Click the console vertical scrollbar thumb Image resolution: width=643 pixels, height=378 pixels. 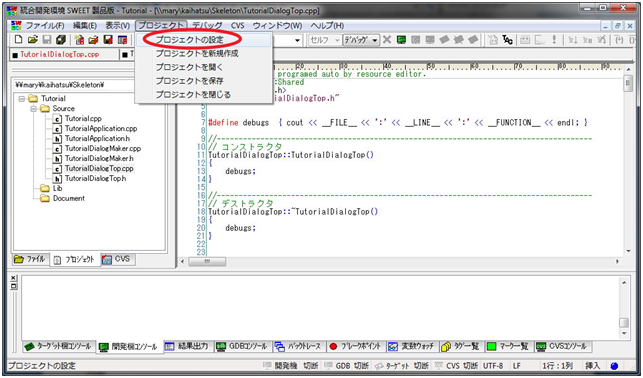point(624,323)
